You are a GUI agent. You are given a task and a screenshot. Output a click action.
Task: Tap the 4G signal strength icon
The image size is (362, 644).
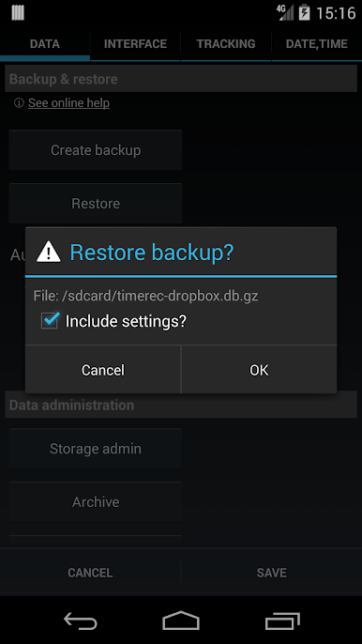285,13
